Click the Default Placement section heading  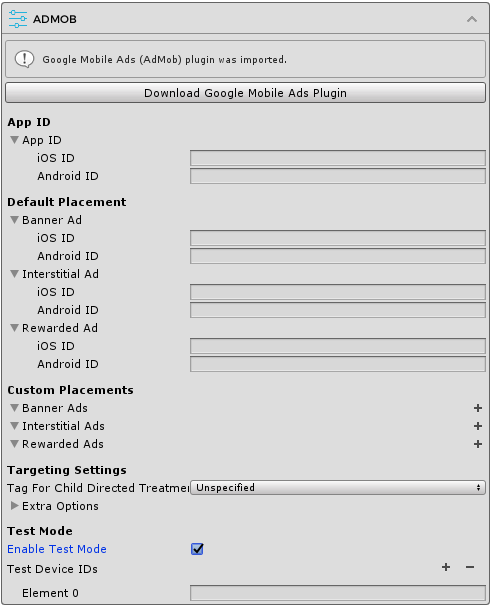coord(67,202)
